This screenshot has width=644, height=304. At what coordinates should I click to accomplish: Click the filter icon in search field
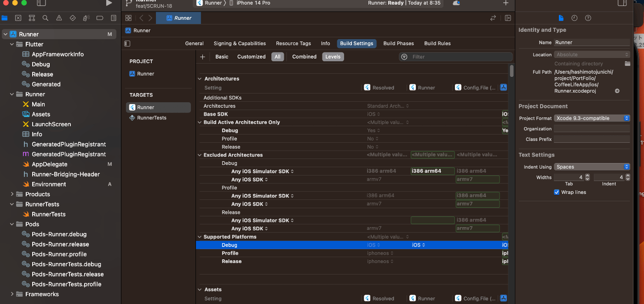[404, 57]
